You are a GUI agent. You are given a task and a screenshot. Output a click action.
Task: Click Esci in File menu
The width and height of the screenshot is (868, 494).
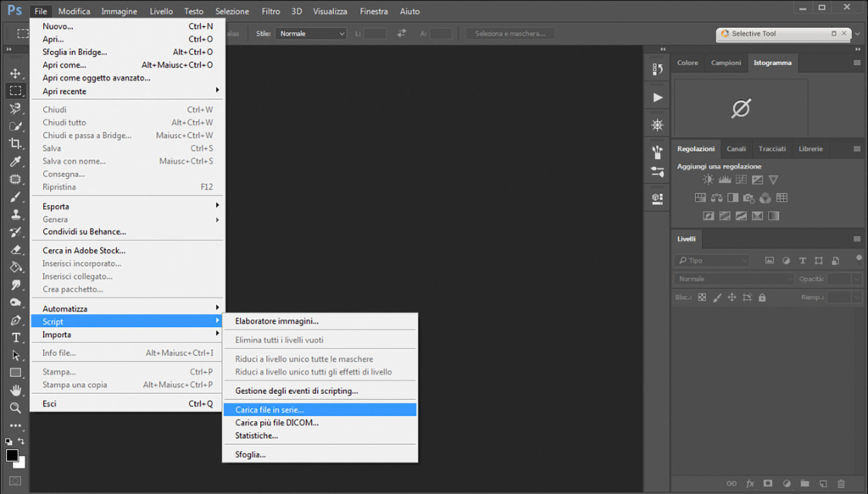[127, 404]
